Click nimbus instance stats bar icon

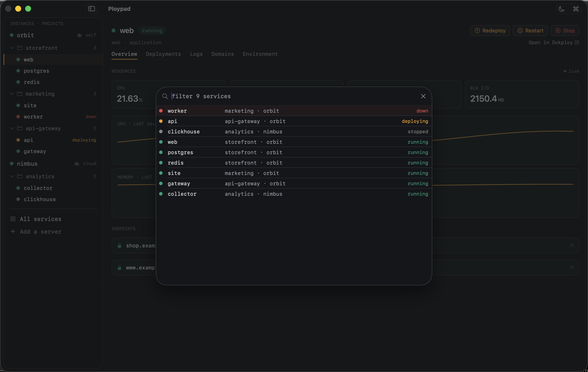point(77,164)
